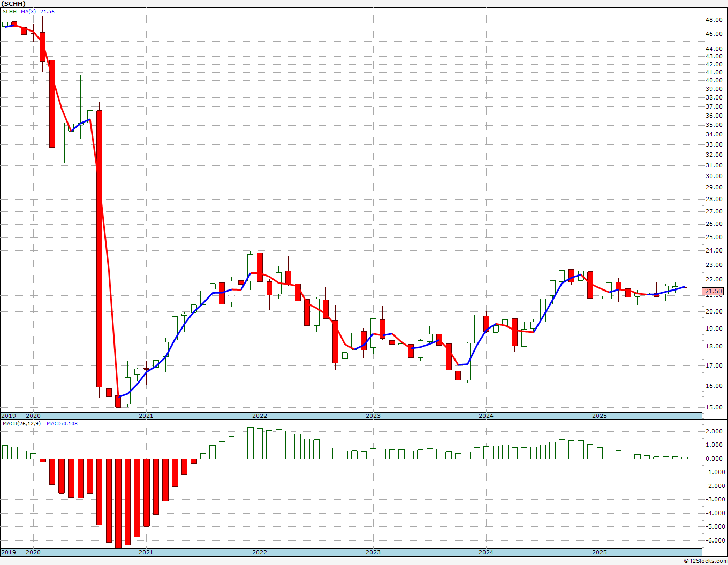Click 2022 on the MACD panel time axis

(260, 552)
